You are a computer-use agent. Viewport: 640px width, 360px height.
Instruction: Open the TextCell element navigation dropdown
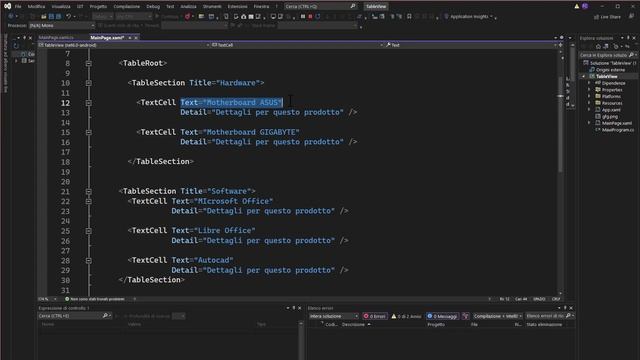297,45
